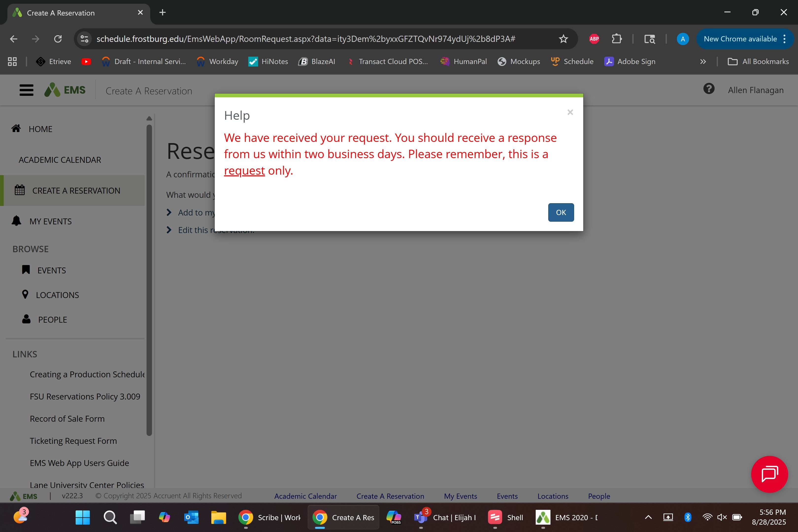Show hidden system tray icons
The width and height of the screenshot is (798, 532).
pos(648,517)
